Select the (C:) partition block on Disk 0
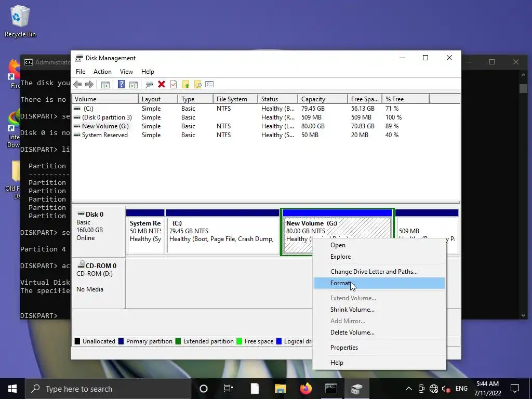 tap(222, 232)
